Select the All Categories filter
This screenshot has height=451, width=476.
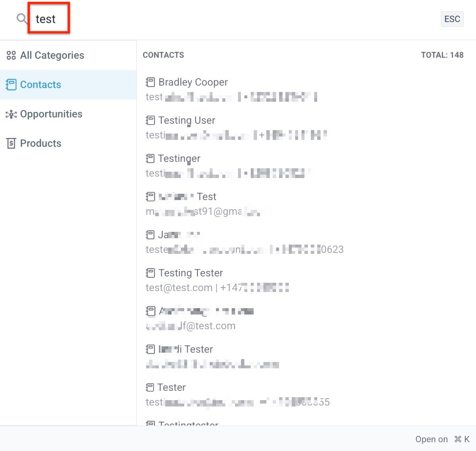tap(68, 55)
